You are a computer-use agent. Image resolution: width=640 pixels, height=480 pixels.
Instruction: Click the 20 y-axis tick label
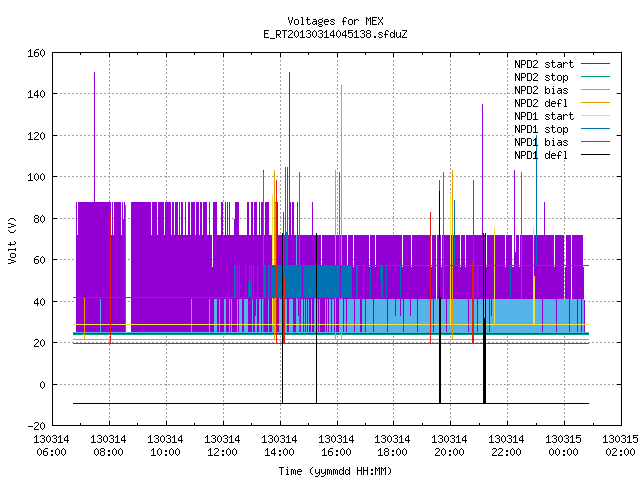pyautogui.click(x=39, y=343)
